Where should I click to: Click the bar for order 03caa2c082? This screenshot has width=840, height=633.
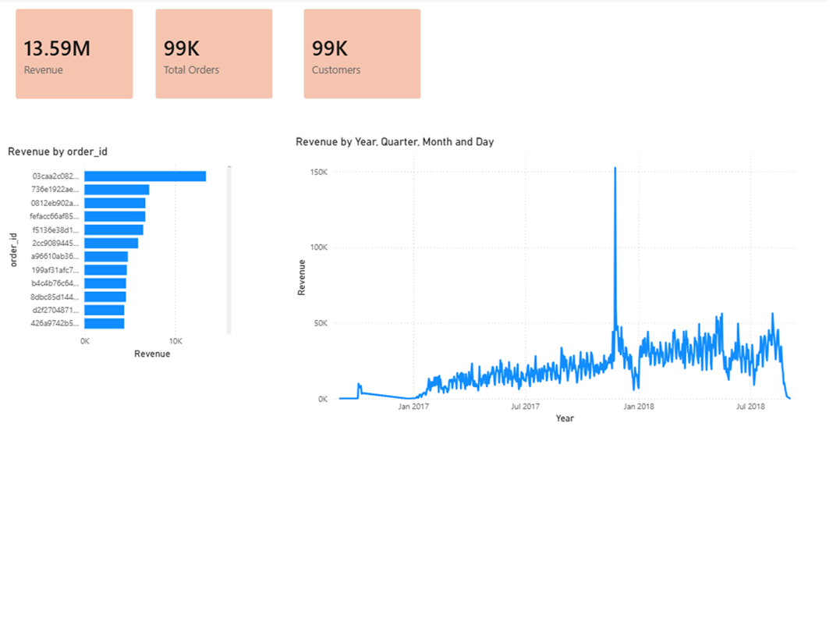(x=144, y=176)
